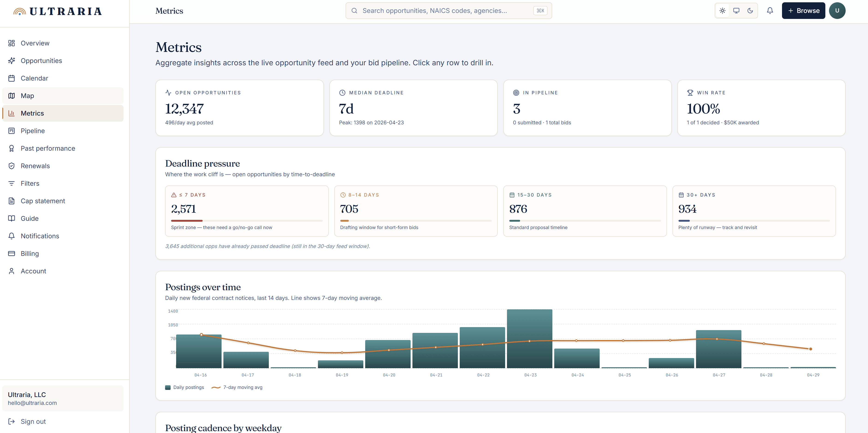Click the 30+ days blue progress bar
Image resolution: width=868 pixels, height=433 pixels.
tap(684, 221)
